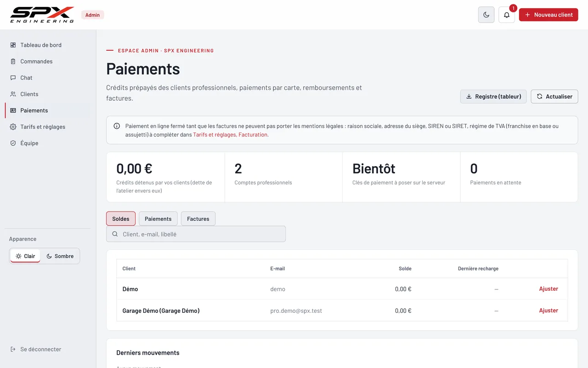Adjust the balance for Démo client
588x368 pixels.
tap(548, 289)
